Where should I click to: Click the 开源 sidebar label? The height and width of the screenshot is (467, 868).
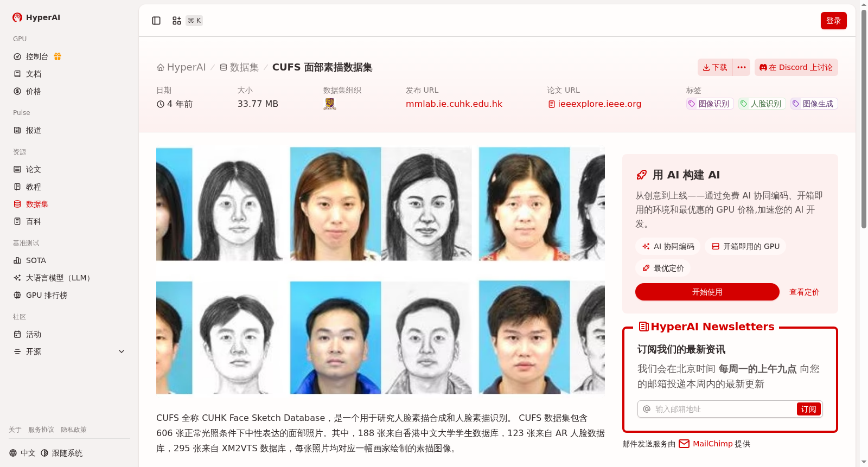pyautogui.click(x=34, y=351)
